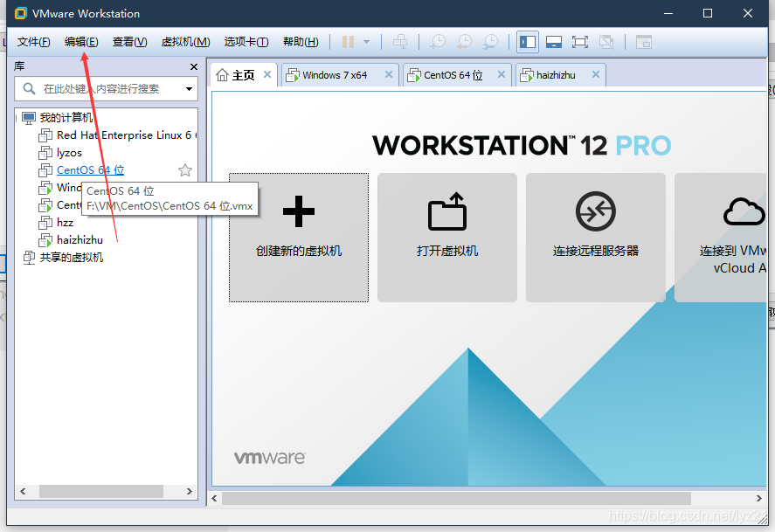Select 共享的虚拟机 tree node

pos(71,258)
